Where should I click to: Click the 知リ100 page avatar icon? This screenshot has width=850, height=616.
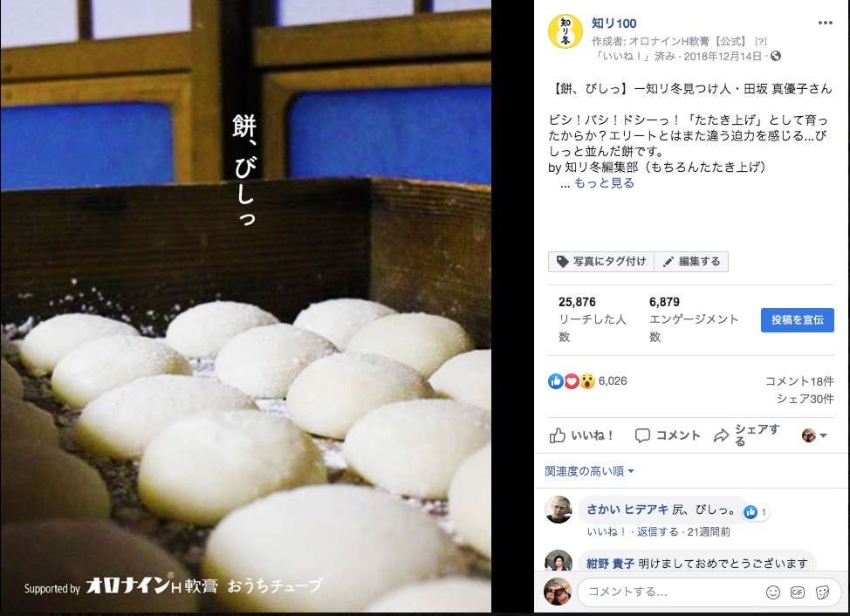click(x=566, y=31)
